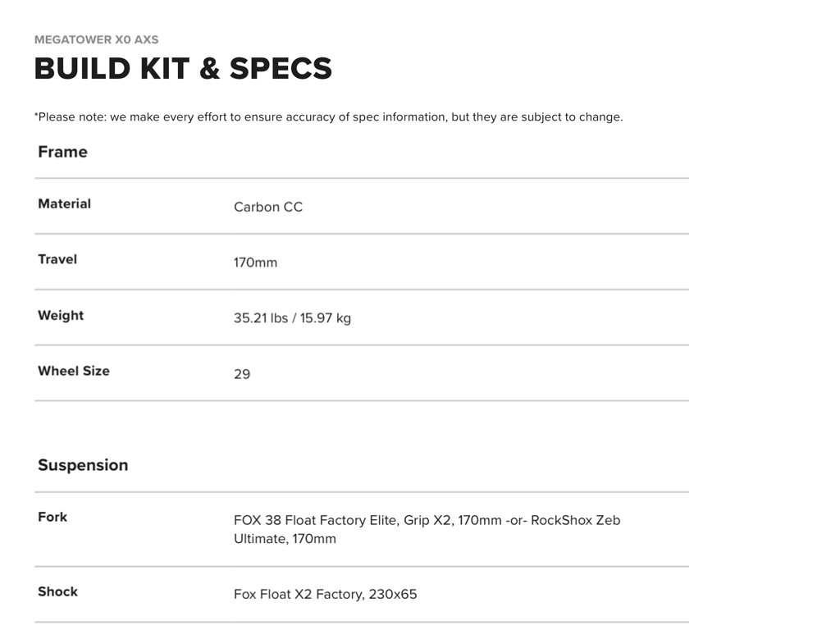840x630 pixels.
Task: Click the 15.97 kg weight figure
Action: [x=325, y=318]
